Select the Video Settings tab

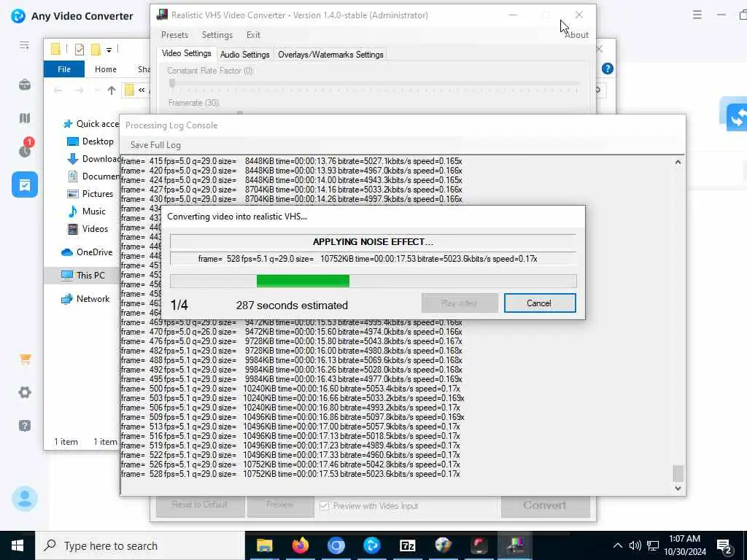coord(186,53)
